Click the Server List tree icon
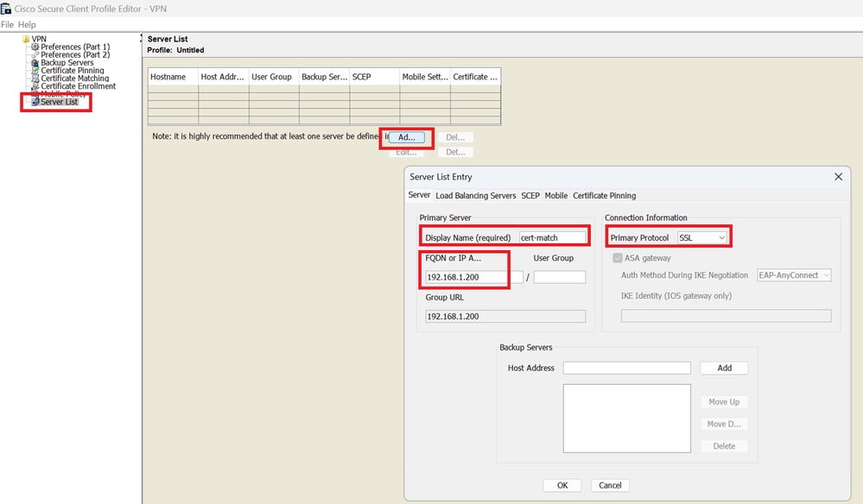 [35, 102]
